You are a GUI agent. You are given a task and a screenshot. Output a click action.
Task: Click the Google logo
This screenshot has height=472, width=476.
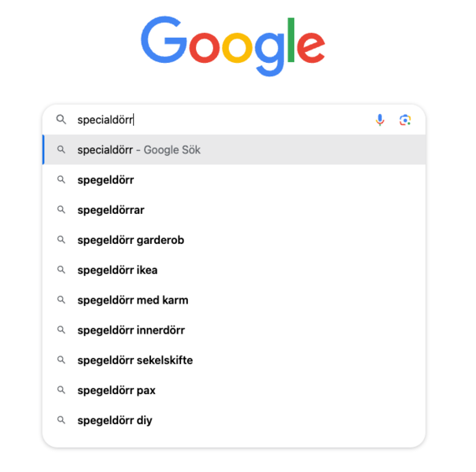click(233, 45)
